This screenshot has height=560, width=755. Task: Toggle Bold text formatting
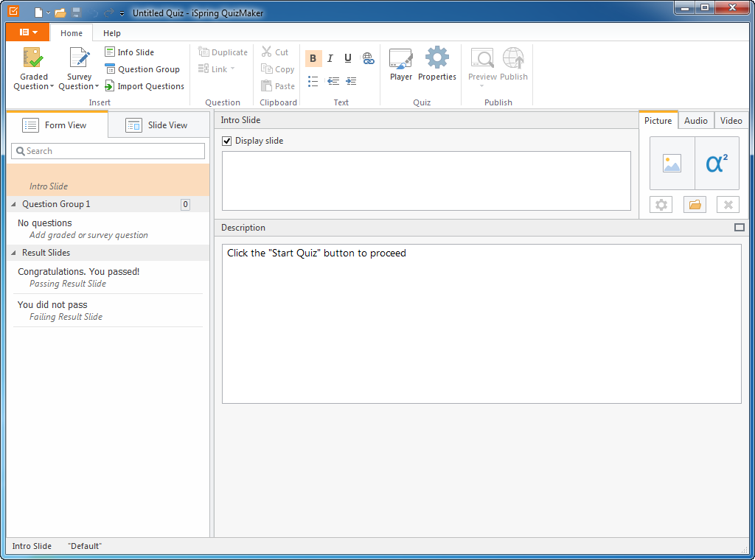313,59
